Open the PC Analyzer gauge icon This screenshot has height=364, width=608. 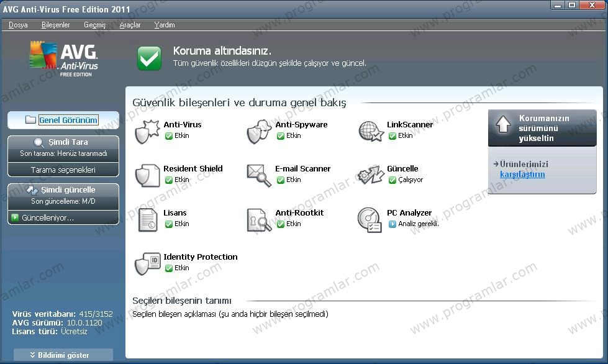371,220
